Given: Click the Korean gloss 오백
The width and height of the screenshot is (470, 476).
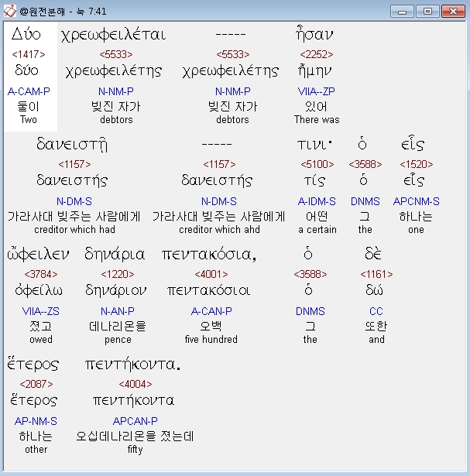Looking at the screenshot, I should [x=211, y=327].
